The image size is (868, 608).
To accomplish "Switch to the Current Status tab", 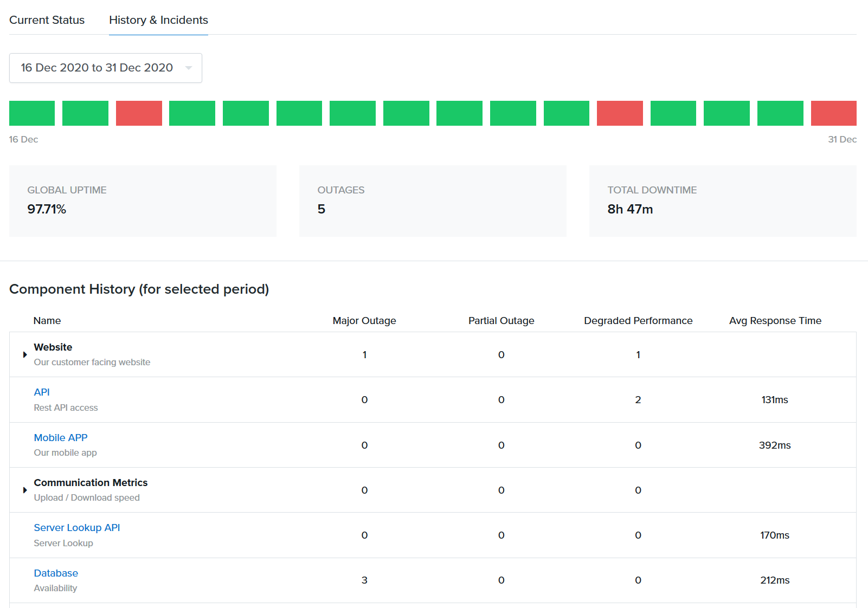I will pyautogui.click(x=47, y=20).
